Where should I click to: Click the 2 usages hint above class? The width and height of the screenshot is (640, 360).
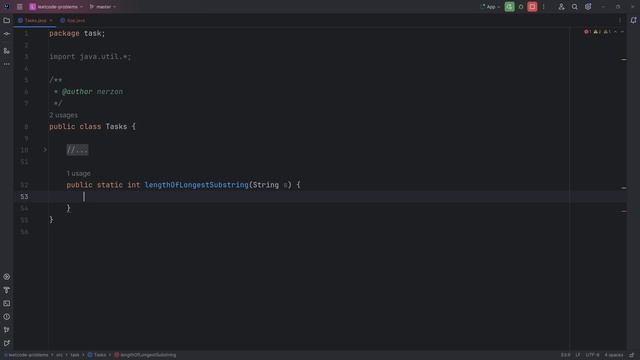click(63, 116)
